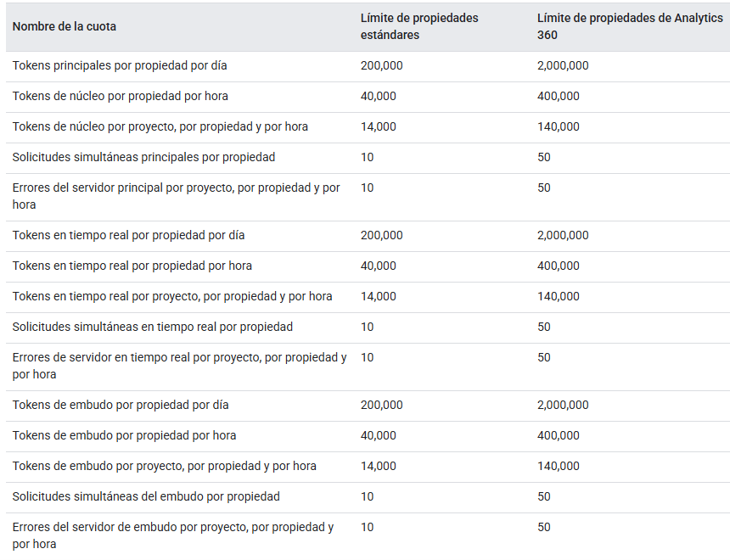The image size is (730, 560).
Task: Click 'Tokens en tiempo real por proyecto' row label
Action: point(172,296)
